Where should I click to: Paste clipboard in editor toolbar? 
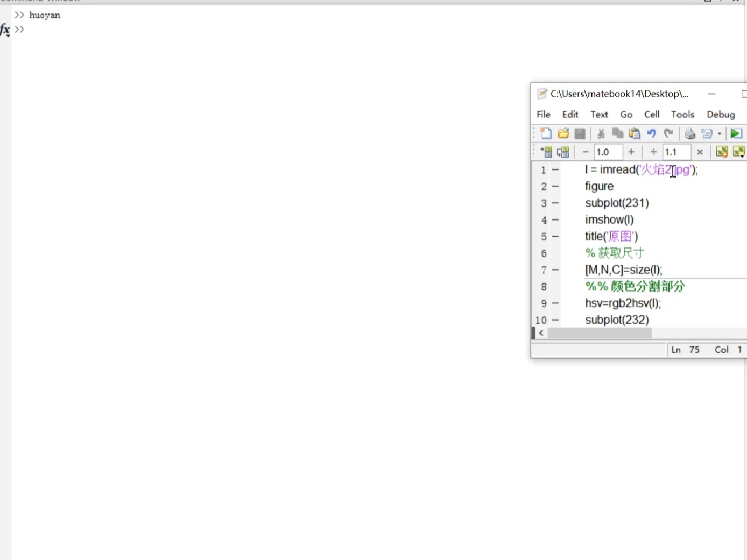635,133
